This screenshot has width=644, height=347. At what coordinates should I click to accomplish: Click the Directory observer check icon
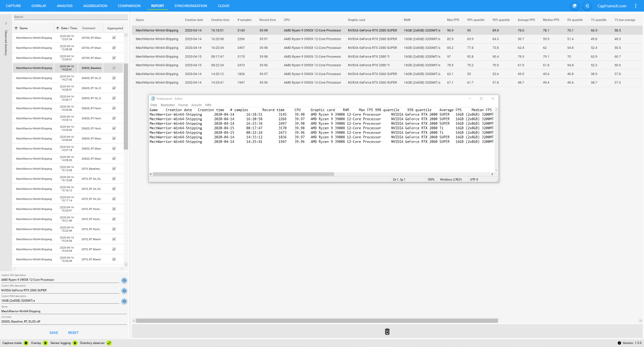click(109, 343)
